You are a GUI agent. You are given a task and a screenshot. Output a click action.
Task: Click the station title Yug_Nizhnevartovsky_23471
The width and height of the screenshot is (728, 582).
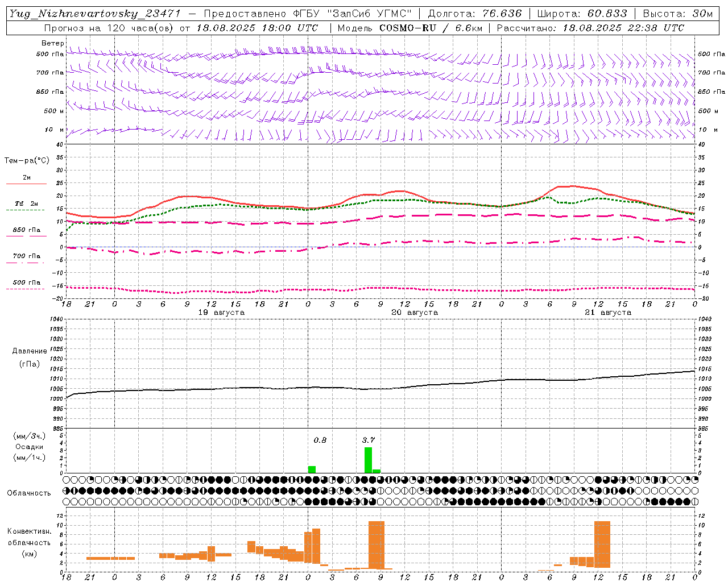tap(95, 14)
